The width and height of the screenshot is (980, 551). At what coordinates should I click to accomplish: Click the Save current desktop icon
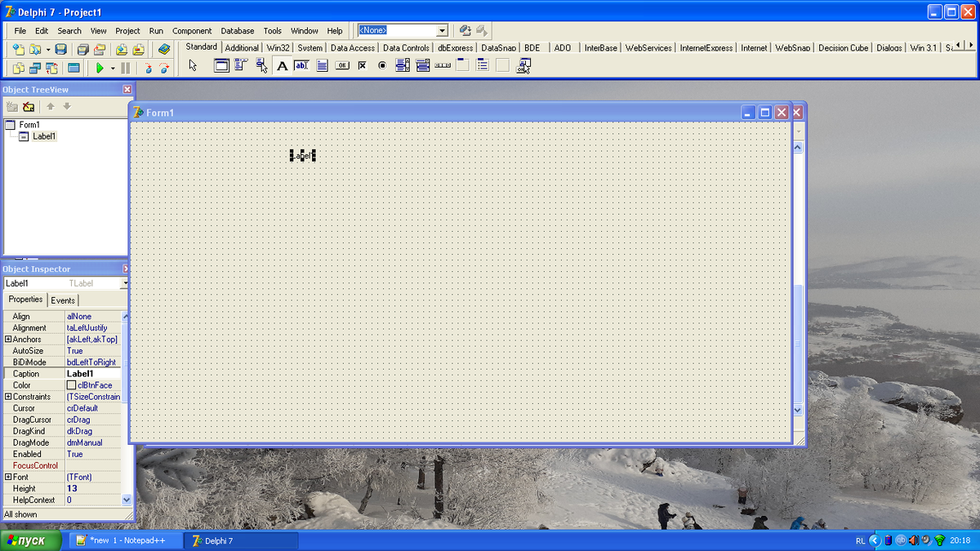465,30
